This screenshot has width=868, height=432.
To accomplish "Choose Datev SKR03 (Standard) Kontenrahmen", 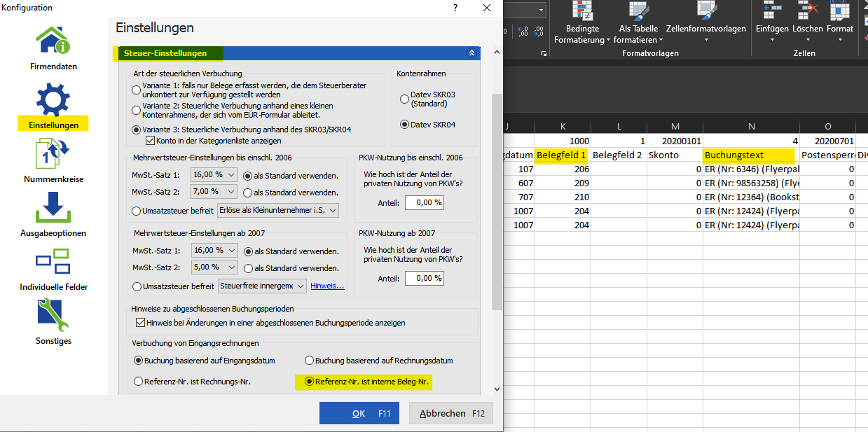I will (404, 99).
